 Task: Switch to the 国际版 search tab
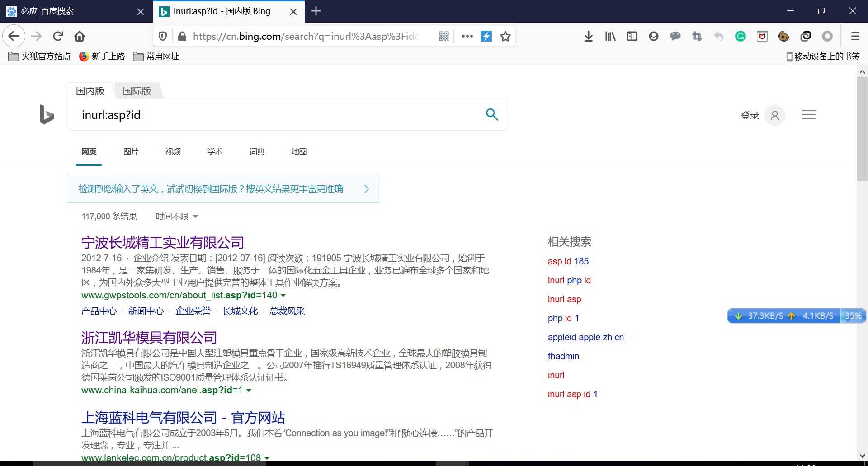(x=137, y=91)
